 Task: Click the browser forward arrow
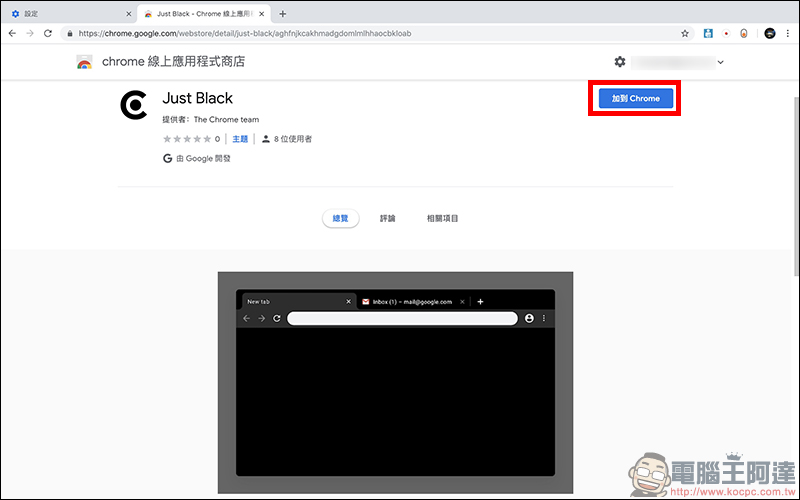point(30,33)
